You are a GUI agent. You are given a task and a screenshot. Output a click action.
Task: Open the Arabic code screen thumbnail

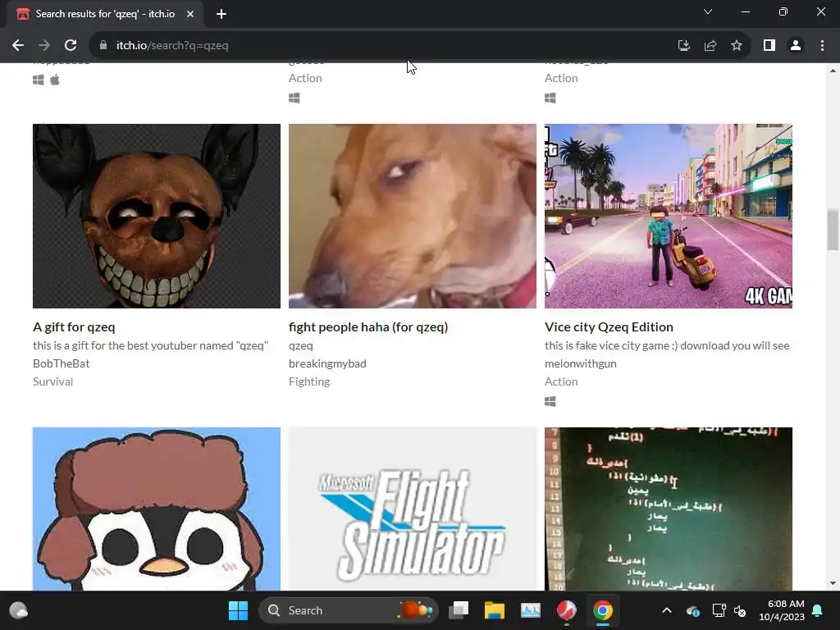669,509
